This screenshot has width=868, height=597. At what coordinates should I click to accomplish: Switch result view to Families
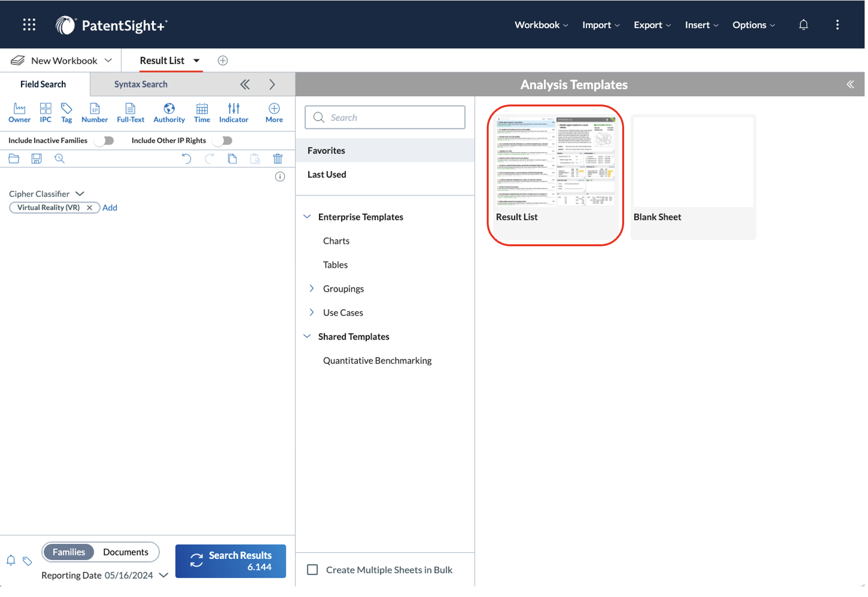69,552
